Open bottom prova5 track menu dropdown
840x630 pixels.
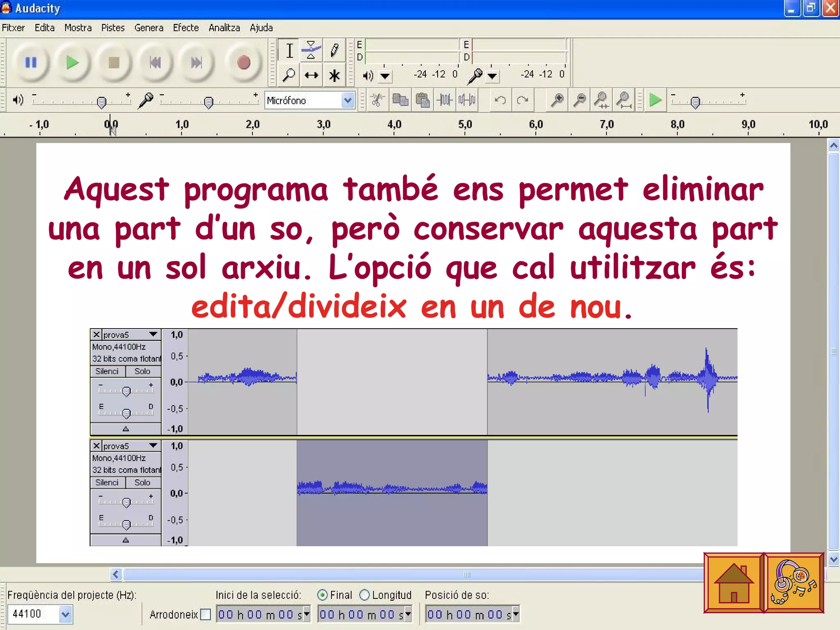153,445
